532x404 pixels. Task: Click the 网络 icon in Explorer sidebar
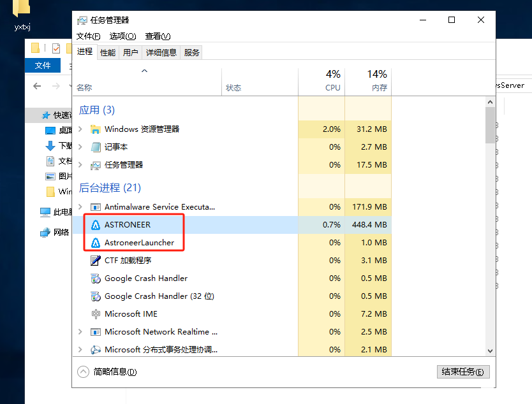pyautogui.click(x=45, y=233)
